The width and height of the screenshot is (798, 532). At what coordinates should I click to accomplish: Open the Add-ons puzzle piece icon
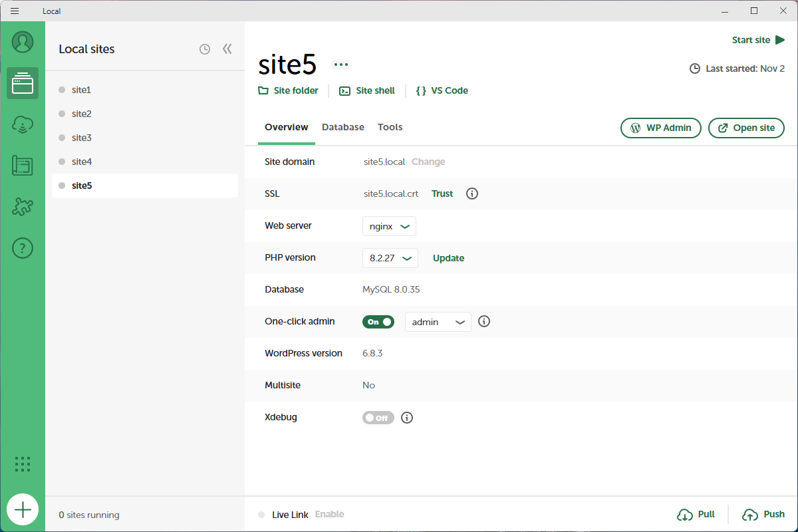tap(23, 207)
